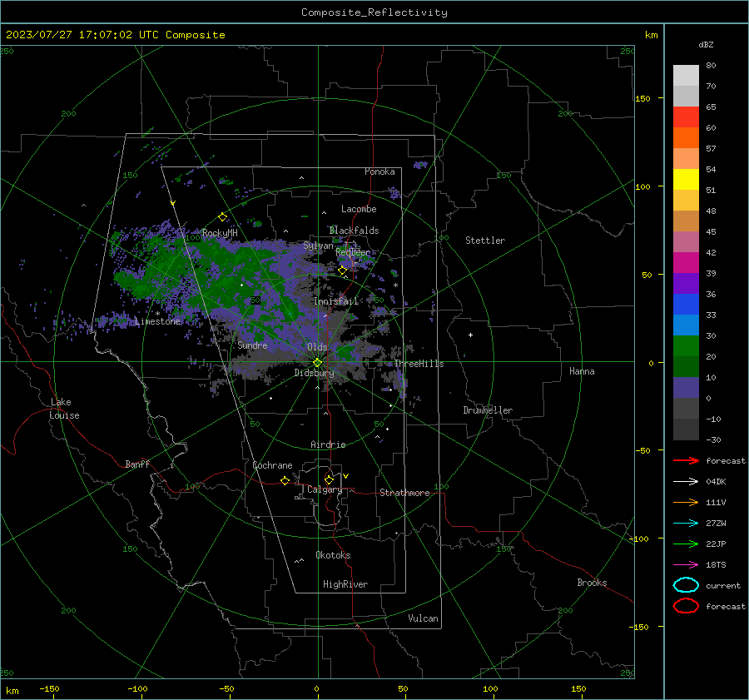Click the Airdrie city label
Viewport: 749px width, 700px height.
click(328, 444)
